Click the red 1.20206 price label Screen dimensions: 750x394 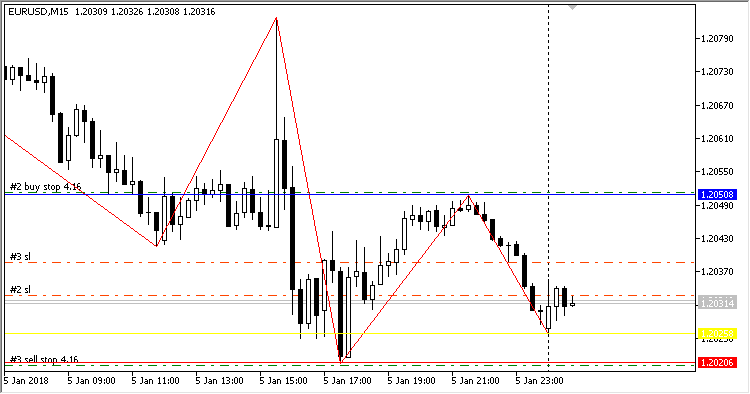pos(717,362)
